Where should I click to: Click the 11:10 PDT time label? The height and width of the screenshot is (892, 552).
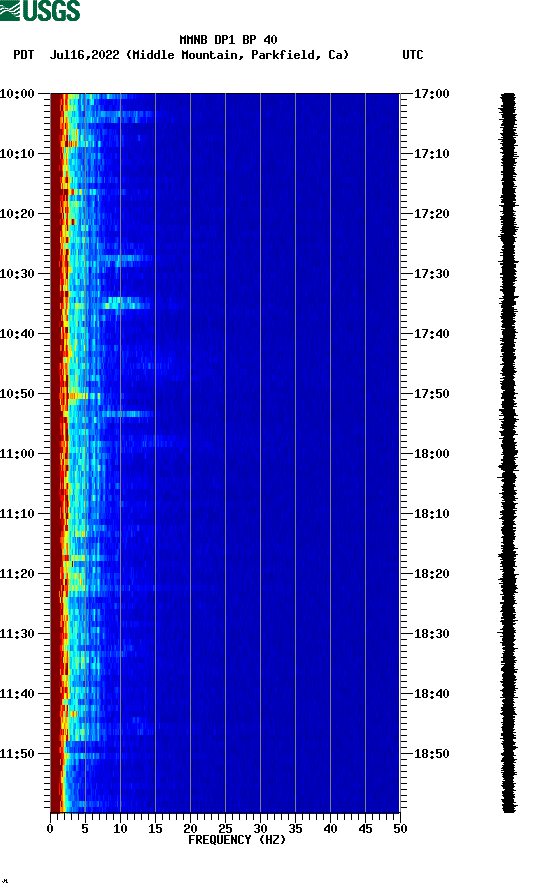(17, 514)
